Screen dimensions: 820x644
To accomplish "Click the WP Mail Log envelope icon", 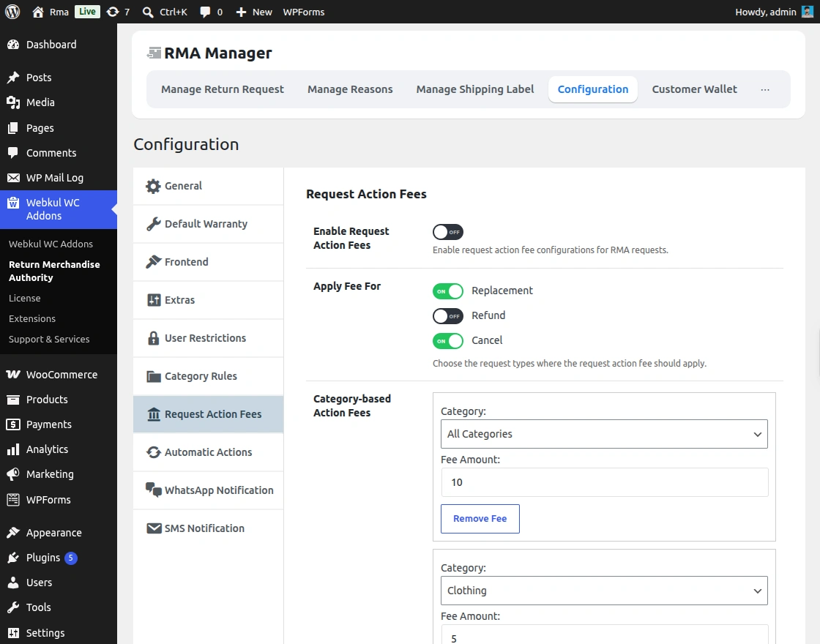I will click(13, 178).
